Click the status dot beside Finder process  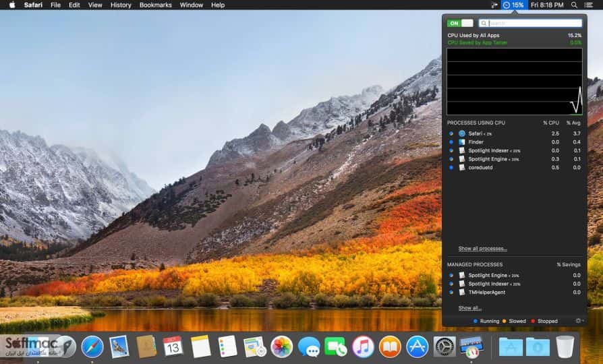click(x=451, y=142)
